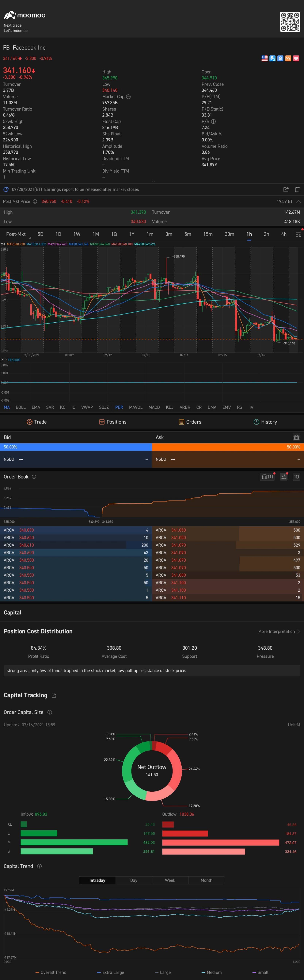Toggle Medium legend line
Viewport: 304px width, 980px height.
[x=211, y=972]
